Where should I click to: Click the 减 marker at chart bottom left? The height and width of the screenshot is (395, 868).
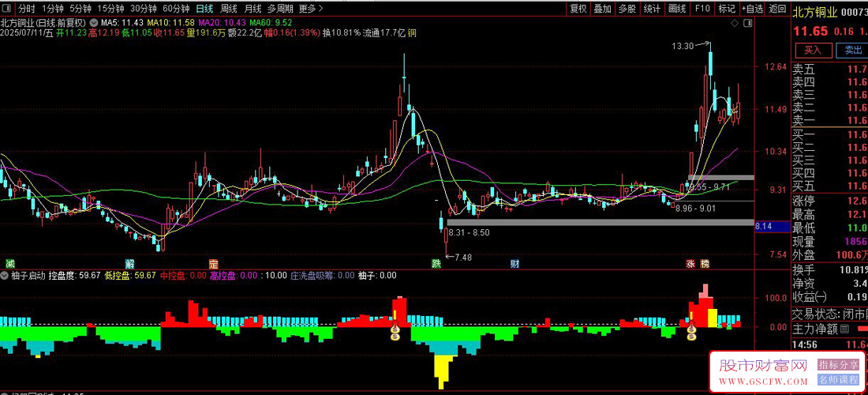click(9, 263)
